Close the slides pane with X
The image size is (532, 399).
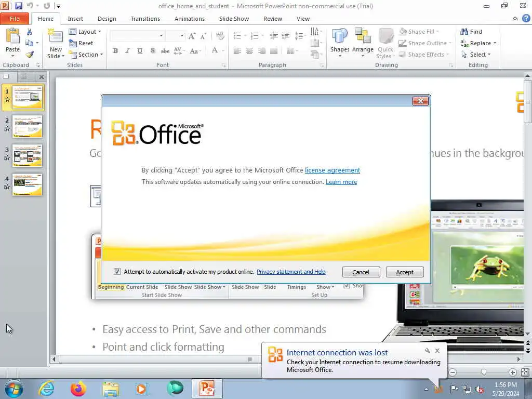(42, 77)
